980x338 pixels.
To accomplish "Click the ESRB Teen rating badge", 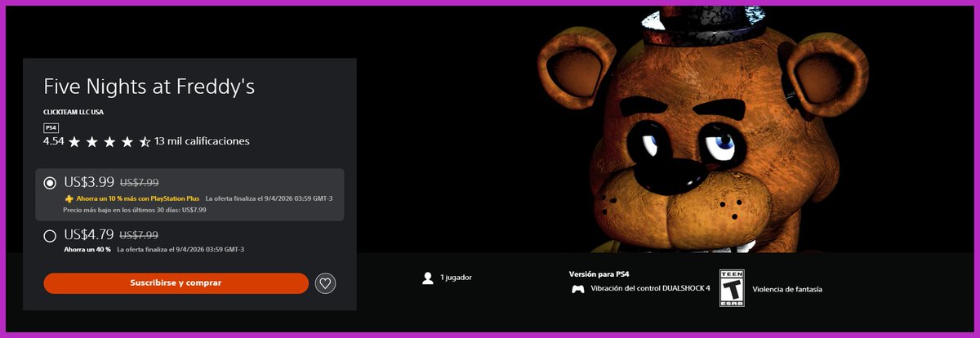I will pyautogui.click(x=731, y=289).
